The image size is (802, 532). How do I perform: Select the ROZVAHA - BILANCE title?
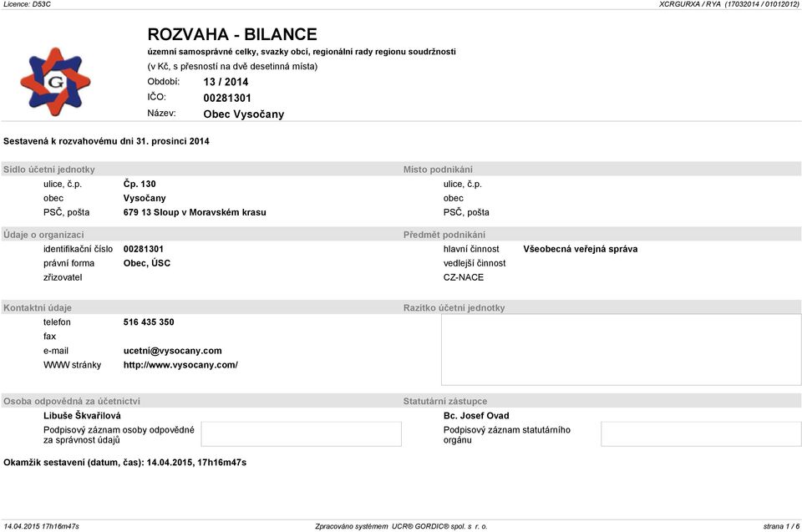[232, 34]
